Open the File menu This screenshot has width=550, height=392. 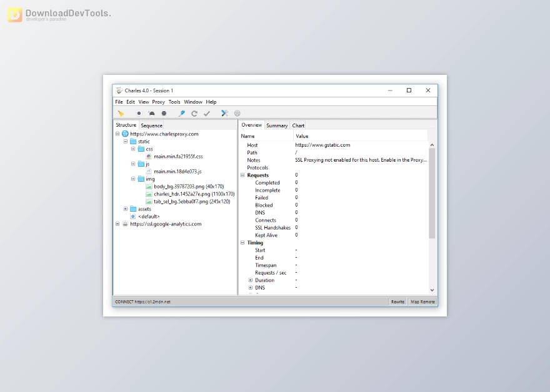tap(119, 102)
